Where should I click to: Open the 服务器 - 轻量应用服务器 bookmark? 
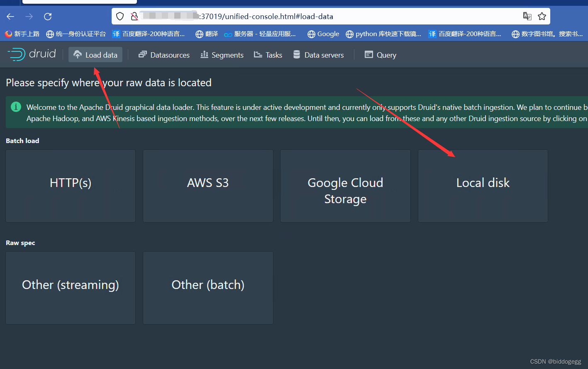(260, 34)
